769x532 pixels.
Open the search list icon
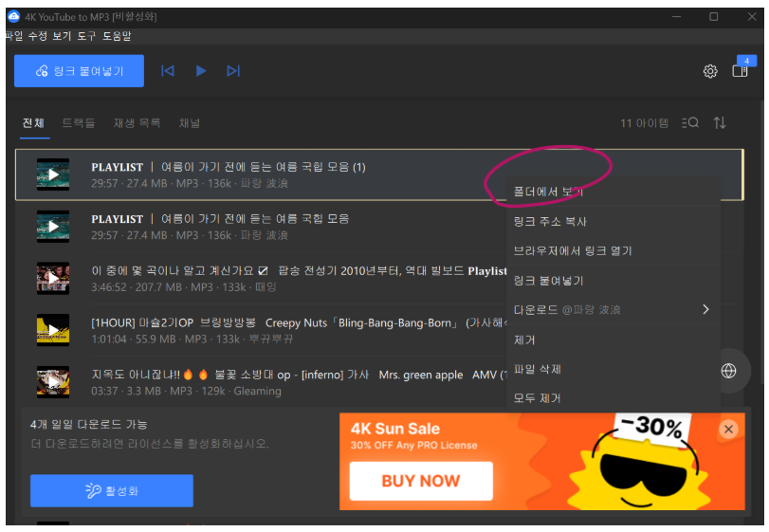click(690, 122)
